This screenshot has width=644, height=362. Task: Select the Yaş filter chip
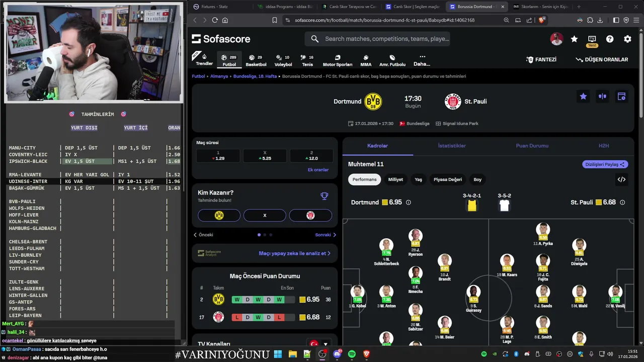pyautogui.click(x=418, y=179)
